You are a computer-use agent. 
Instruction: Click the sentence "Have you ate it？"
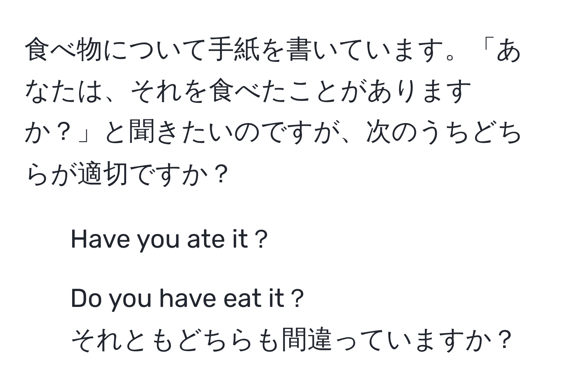point(169,240)
